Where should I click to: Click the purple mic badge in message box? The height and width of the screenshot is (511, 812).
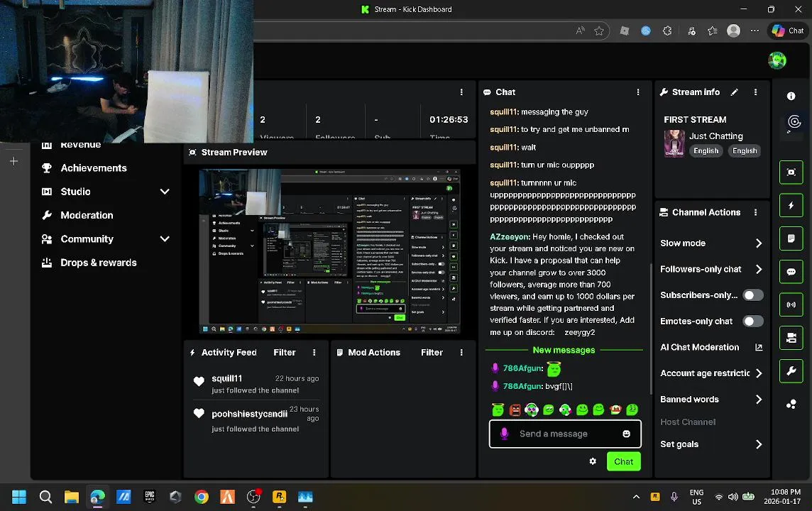[x=504, y=434]
